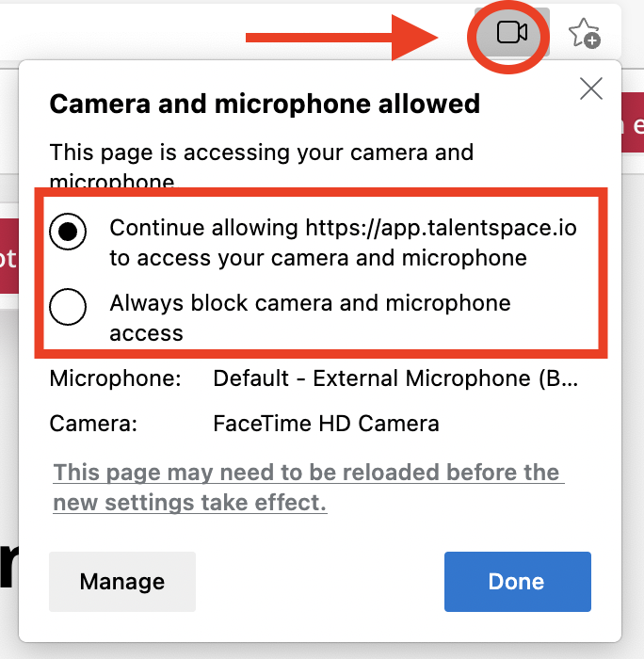Close the camera and microphone popup
The image size is (644, 659).
click(591, 89)
